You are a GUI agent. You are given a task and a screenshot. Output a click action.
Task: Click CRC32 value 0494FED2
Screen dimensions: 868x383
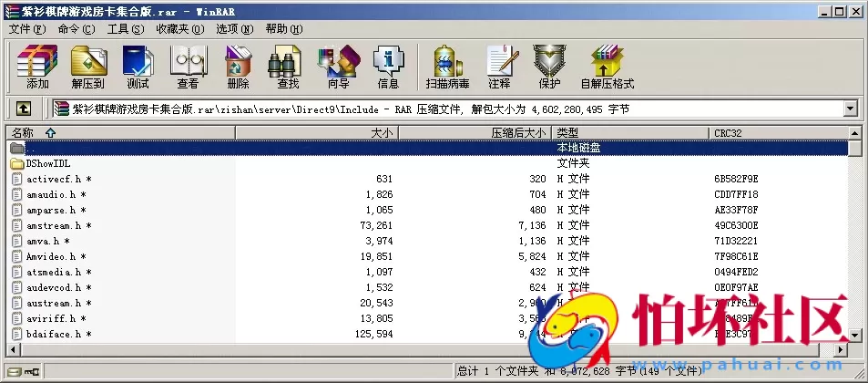(736, 272)
